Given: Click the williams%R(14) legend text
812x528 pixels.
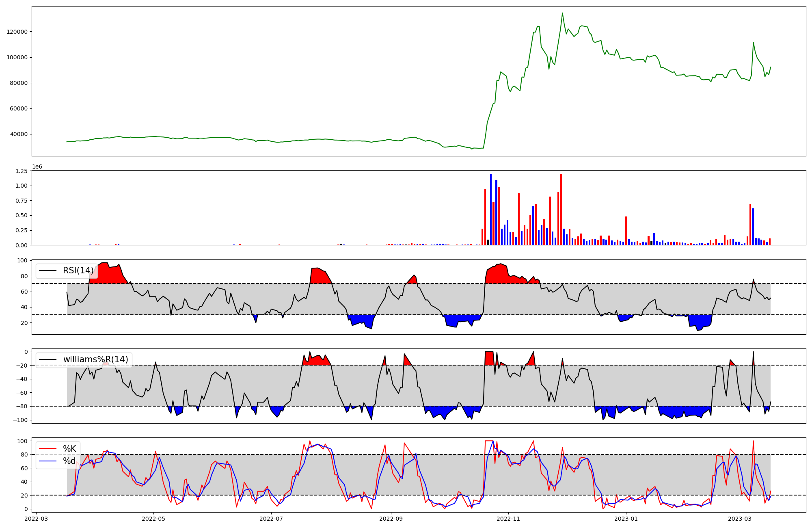Looking at the screenshot, I should (x=95, y=359).
